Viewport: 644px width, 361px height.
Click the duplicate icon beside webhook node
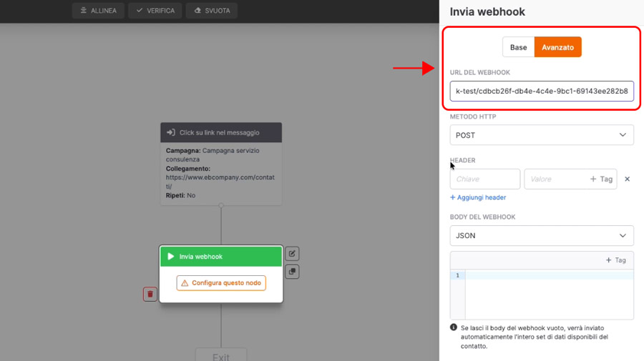point(292,272)
